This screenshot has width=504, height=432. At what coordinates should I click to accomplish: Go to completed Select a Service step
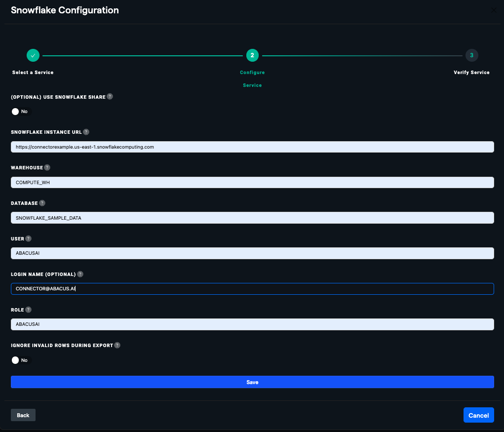point(33,55)
